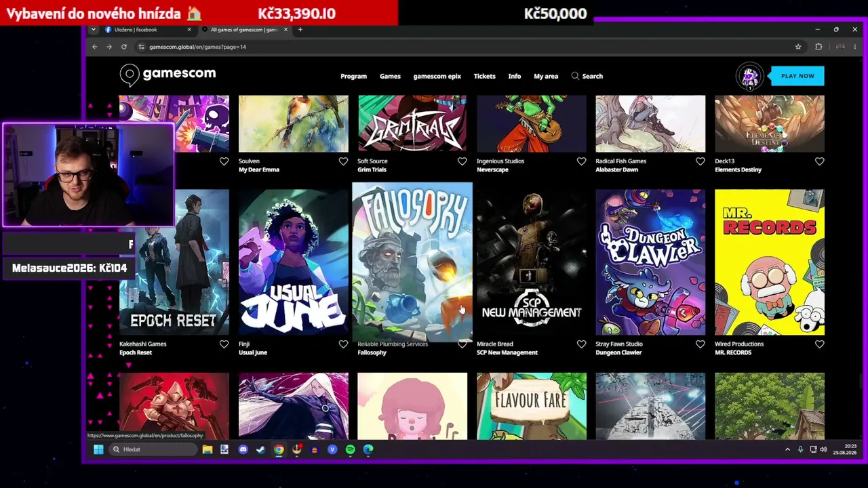
Task: Expand the tab search dropdown arrow
Action: tap(92, 29)
